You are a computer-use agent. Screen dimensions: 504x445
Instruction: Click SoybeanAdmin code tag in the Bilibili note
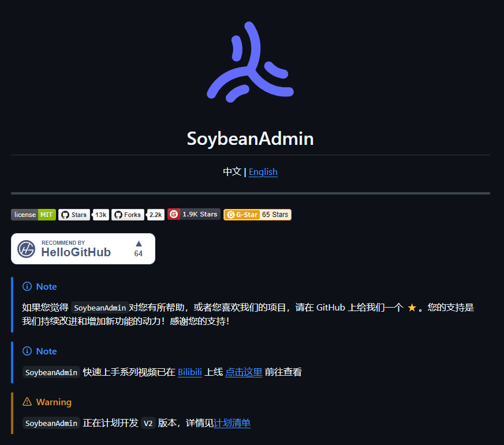pyautogui.click(x=51, y=372)
